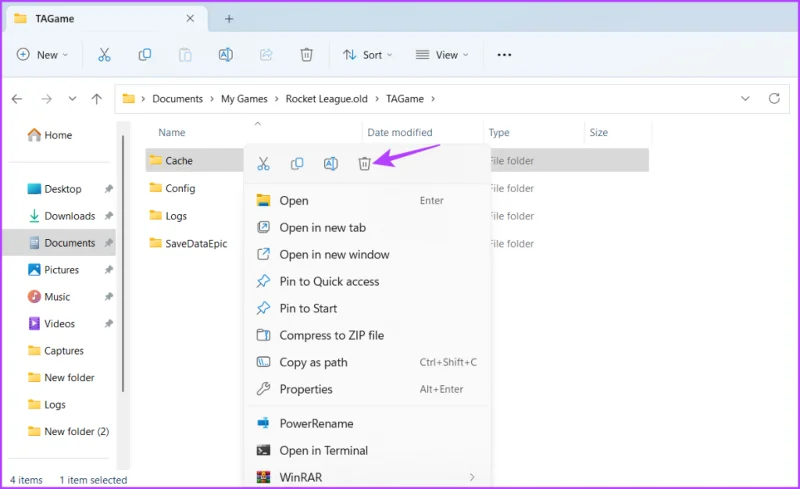The image size is (800, 489).
Task: Open Home in the navigation pane
Action: [x=50, y=135]
